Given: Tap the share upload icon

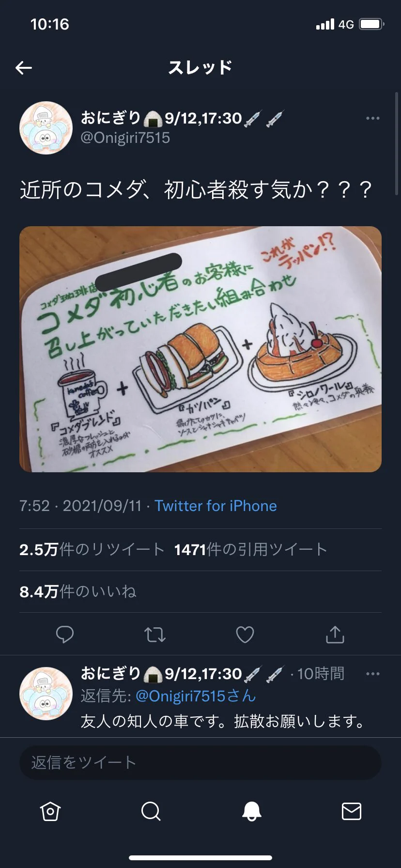Looking at the screenshot, I should tap(335, 634).
